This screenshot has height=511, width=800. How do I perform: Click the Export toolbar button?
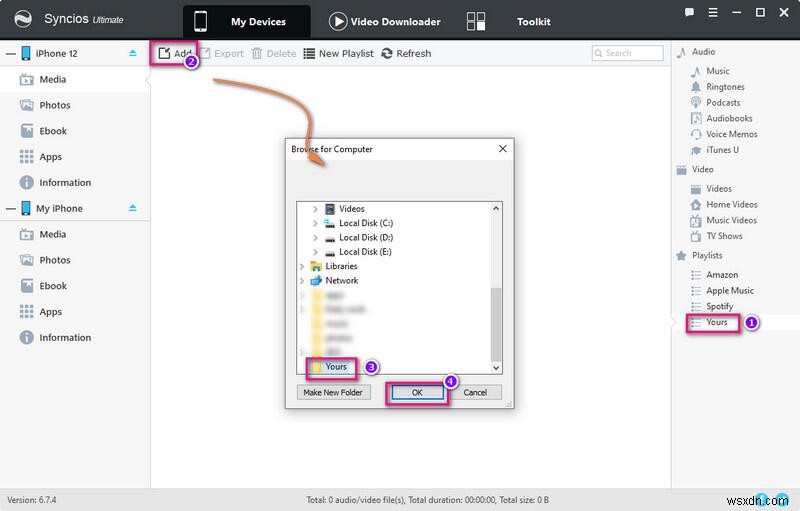point(222,53)
